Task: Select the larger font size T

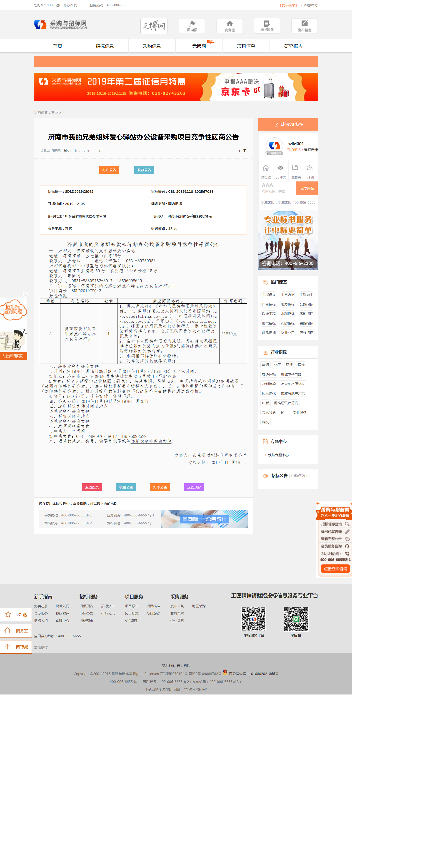Action: click(244, 151)
